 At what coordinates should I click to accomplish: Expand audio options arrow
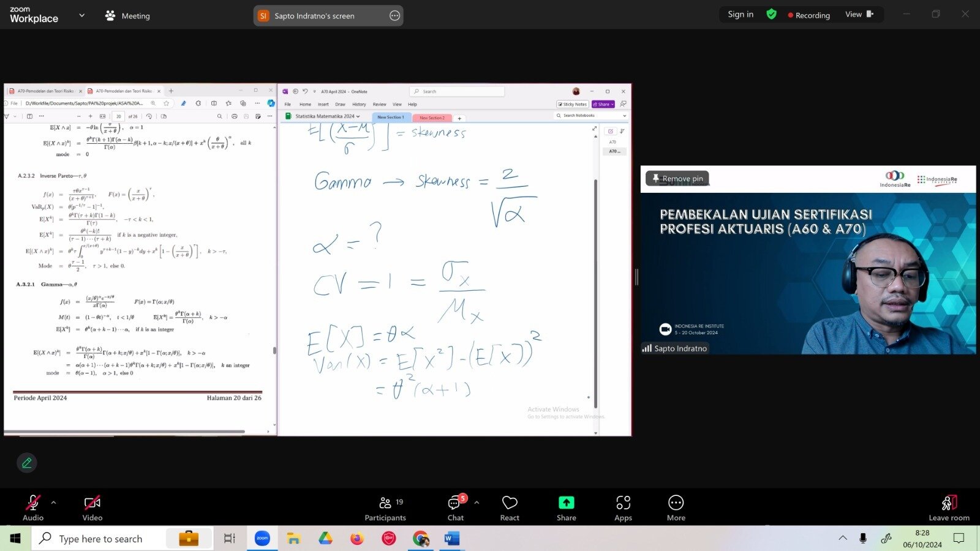click(54, 502)
